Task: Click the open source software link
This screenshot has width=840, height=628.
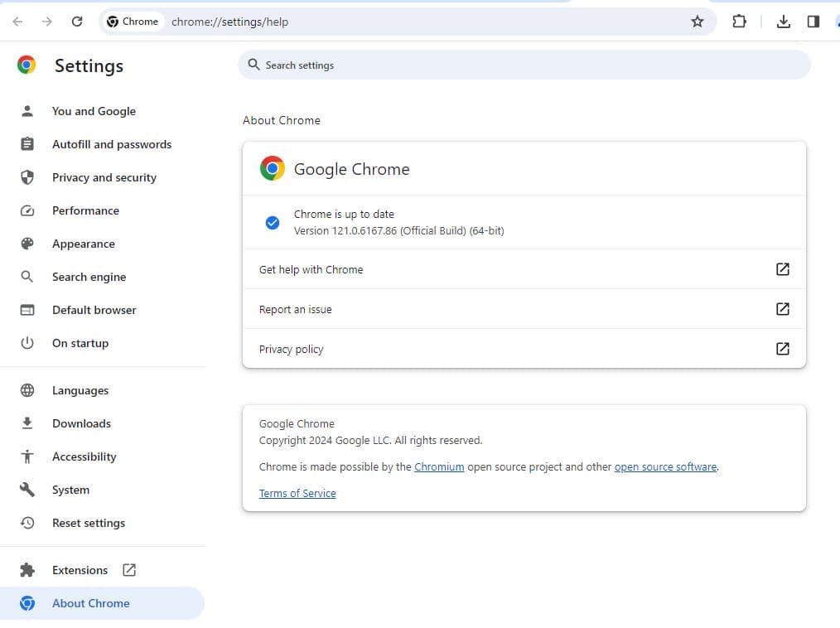Action: (x=665, y=466)
